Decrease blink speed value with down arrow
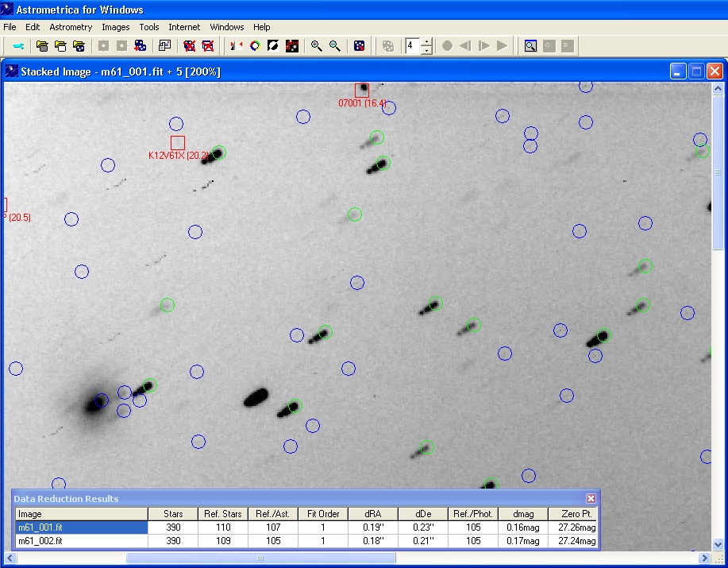 pos(426,50)
